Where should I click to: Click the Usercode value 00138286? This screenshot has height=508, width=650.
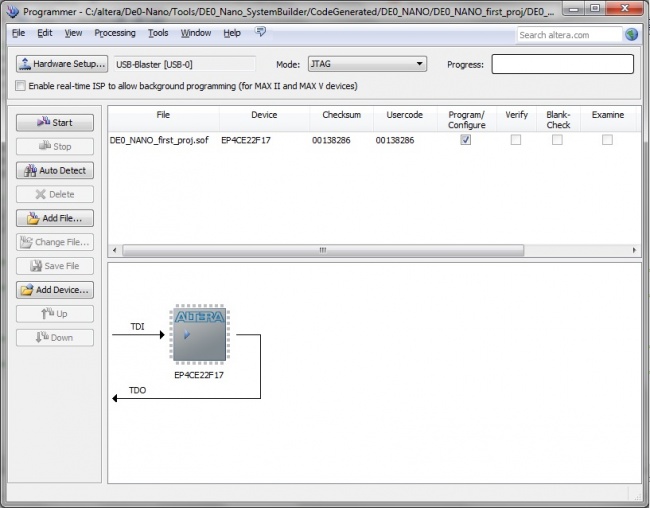pos(395,140)
